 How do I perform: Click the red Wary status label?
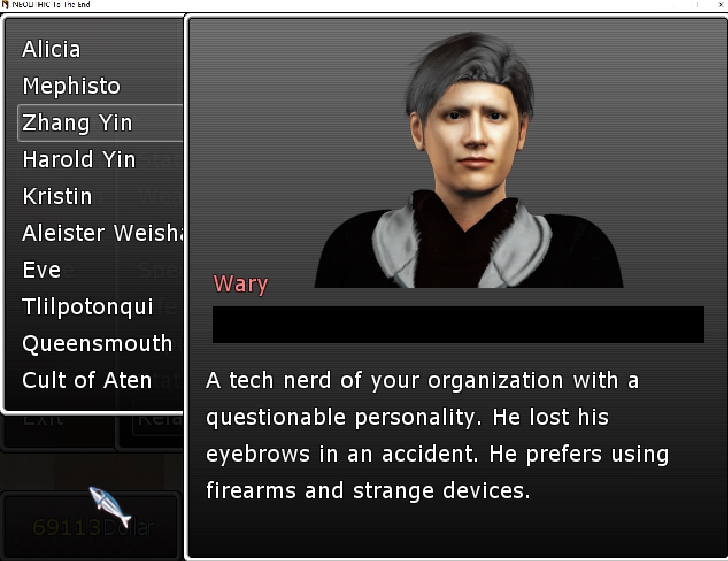coord(241,284)
